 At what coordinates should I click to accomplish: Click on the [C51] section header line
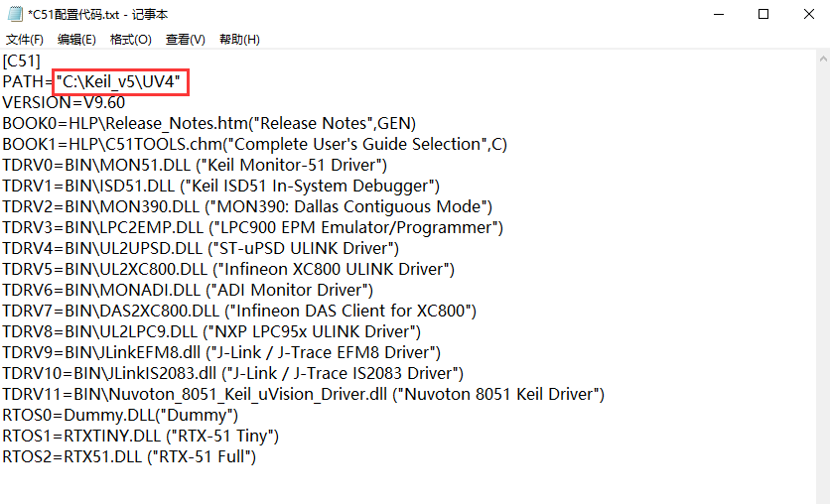(21, 61)
